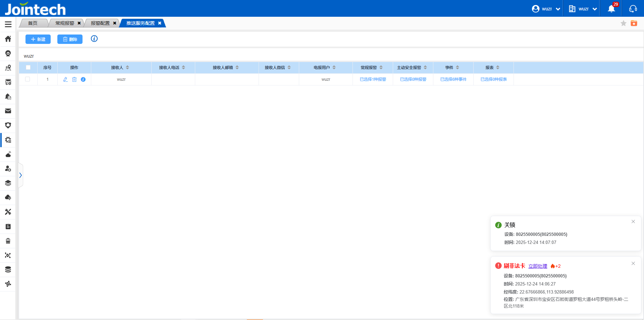The image size is (644, 320).
Task: Select the security shield icon in sidebar
Action: click(x=8, y=125)
